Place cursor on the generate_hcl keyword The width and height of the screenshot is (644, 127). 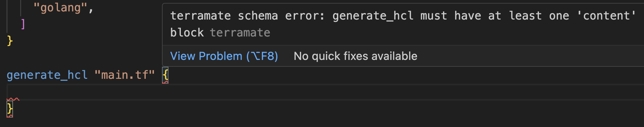tap(47, 75)
